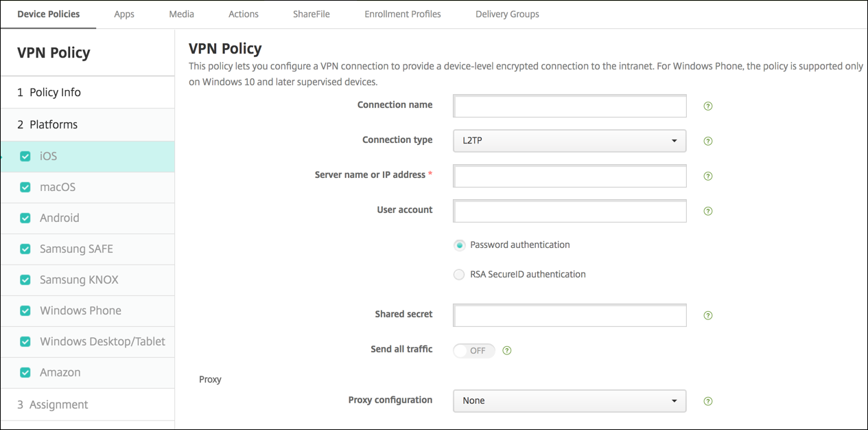Image resolution: width=868 pixels, height=430 pixels.
Task: Open help for Proxy configuration
Action: [x=708, y=401]
